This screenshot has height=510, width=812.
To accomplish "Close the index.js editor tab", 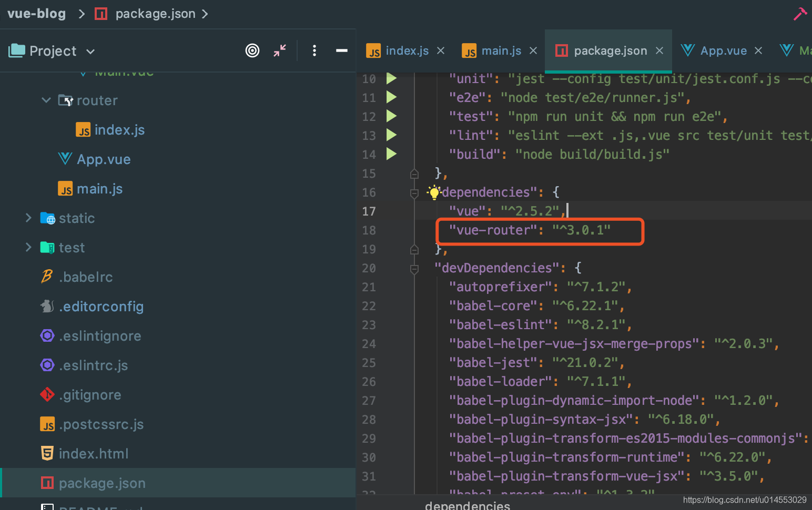I will (x=441, y=50).
